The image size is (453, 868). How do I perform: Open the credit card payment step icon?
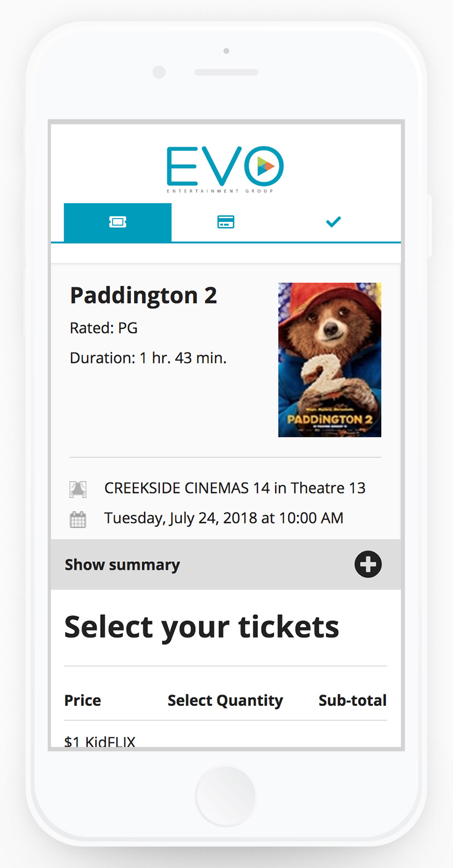225,222
